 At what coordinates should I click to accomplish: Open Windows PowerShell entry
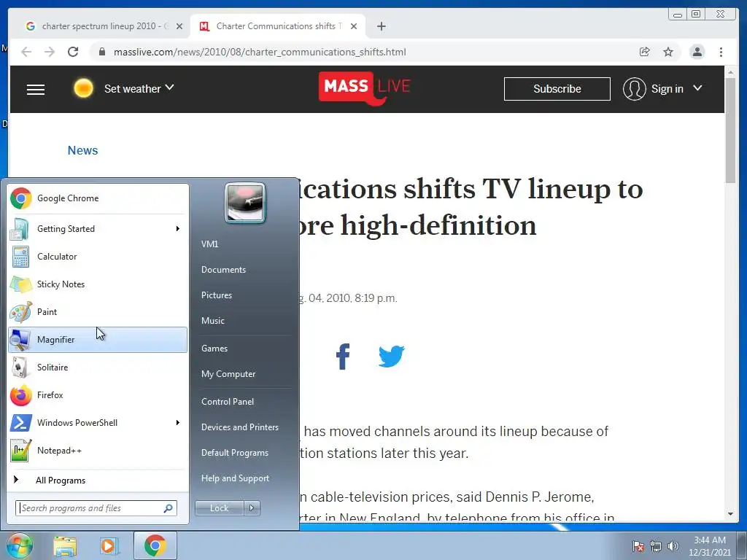[x=98, y=422]
